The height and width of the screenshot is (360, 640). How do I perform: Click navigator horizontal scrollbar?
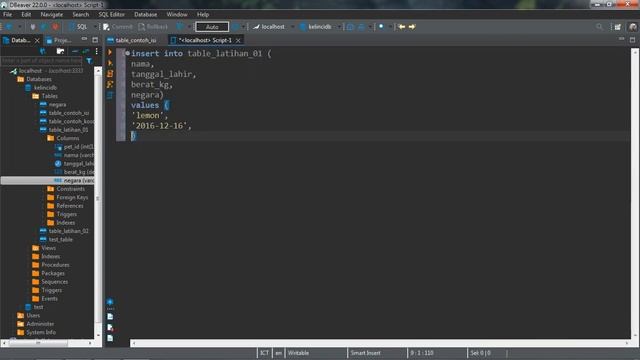coord(47,343)
